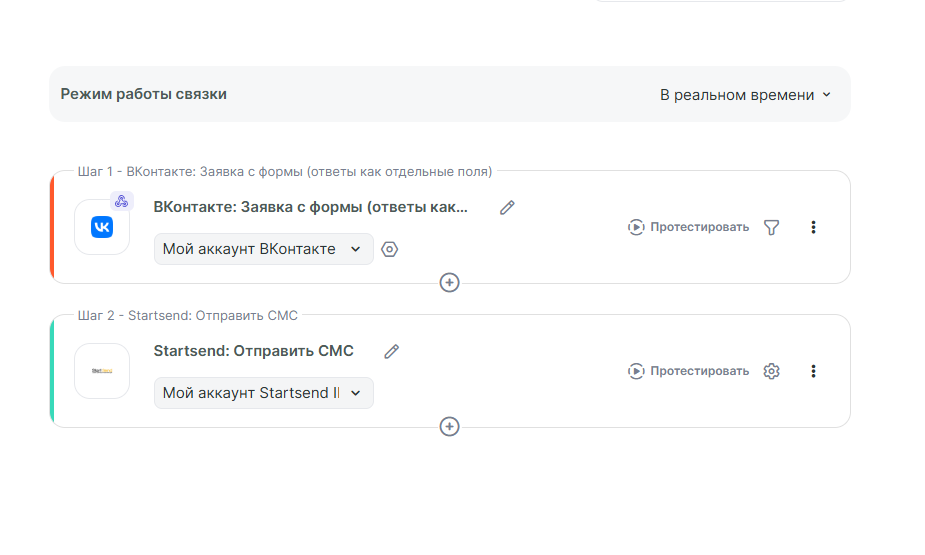
Task: Open VKontakte account settings hexagon icon
Action: pos(390,249)
